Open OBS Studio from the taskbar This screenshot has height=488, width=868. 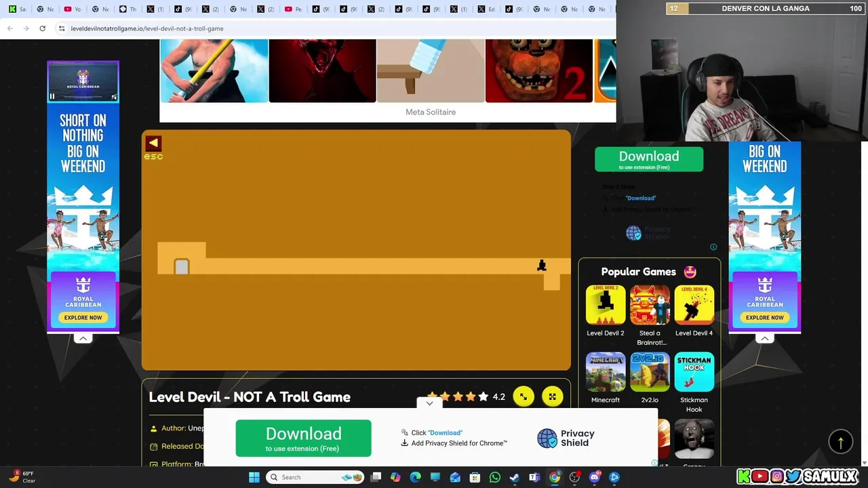pyautogui.click(x=574, y=477)
